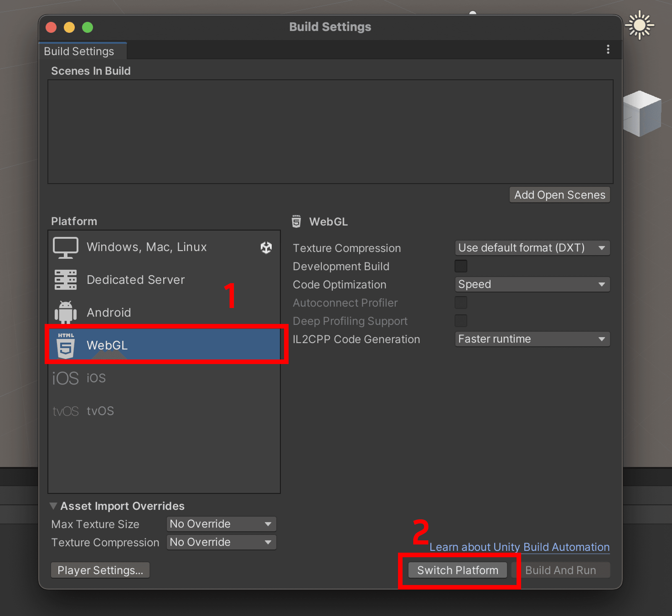The height and width of the screenshot is (616, 672).
Task: Click the Build Settings window title bar
Action: [330, 27]
